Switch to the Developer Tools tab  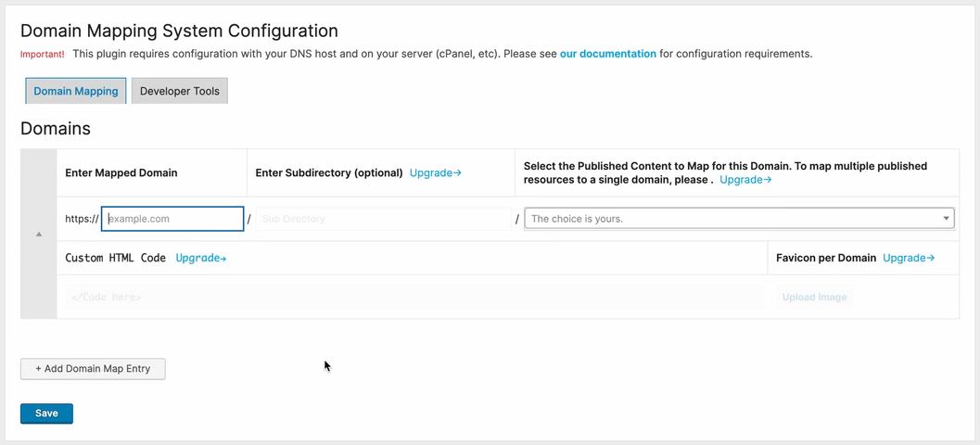(179, 91)
